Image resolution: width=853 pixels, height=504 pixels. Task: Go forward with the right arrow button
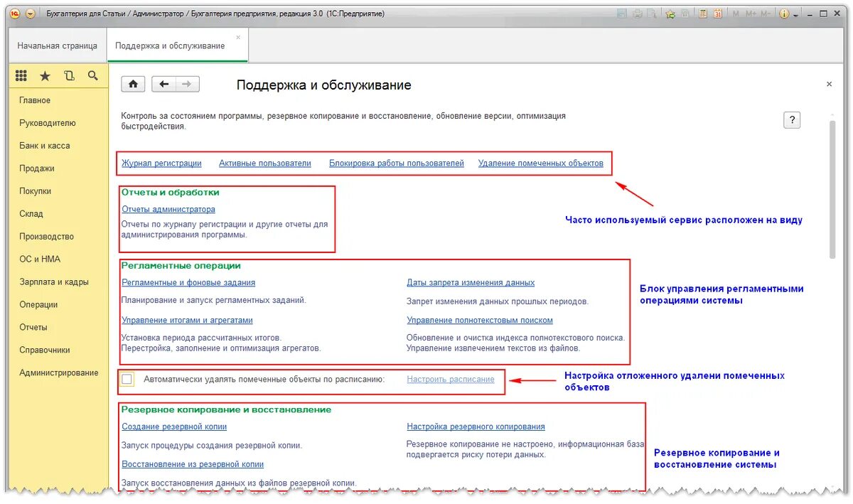(x=187, y=85)
